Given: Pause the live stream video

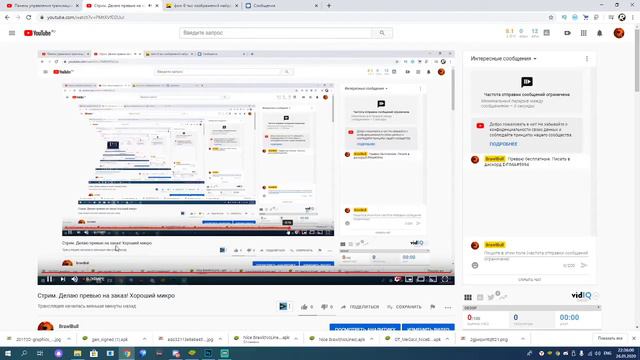Looking at the screenshot, I should pos(49,279).
